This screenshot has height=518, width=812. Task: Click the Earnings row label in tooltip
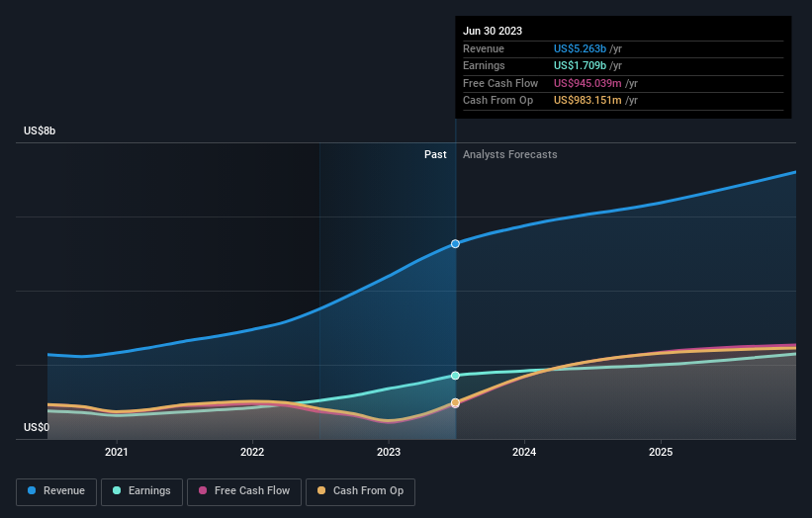(484, 65)
